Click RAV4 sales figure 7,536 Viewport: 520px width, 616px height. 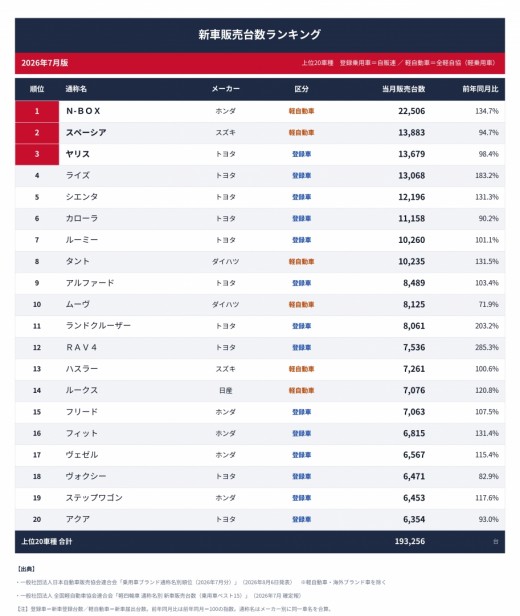[414, 348]
